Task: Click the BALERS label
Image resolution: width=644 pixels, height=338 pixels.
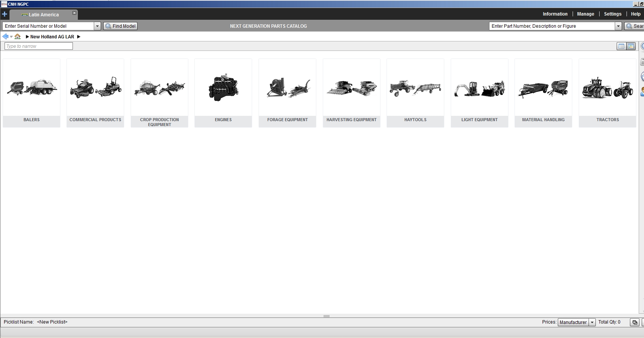Action: coord(32,120)
